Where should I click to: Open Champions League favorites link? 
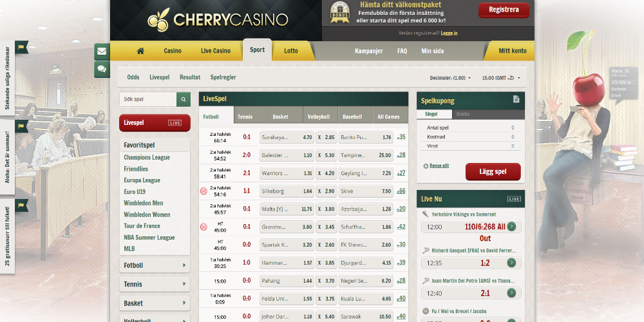(x=147, y=157)
